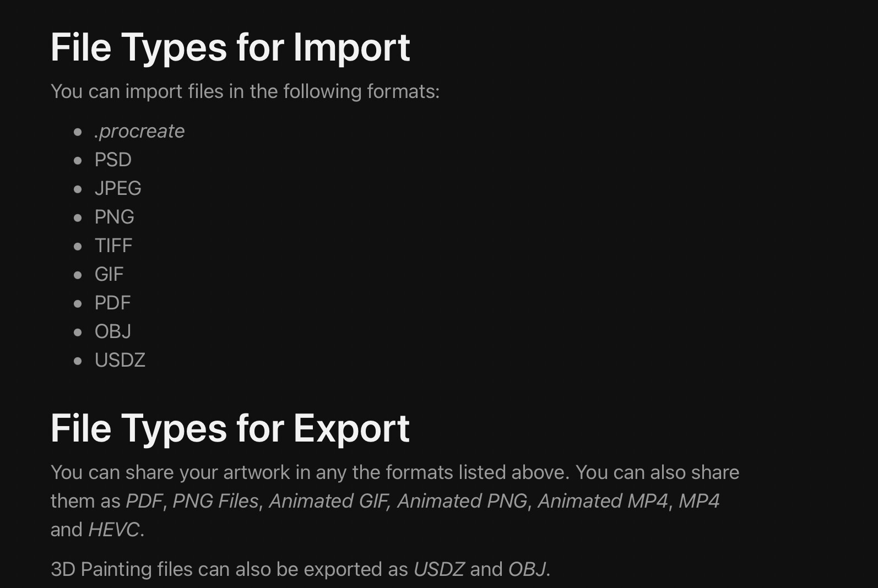Select the italic HEVC text

113,530
